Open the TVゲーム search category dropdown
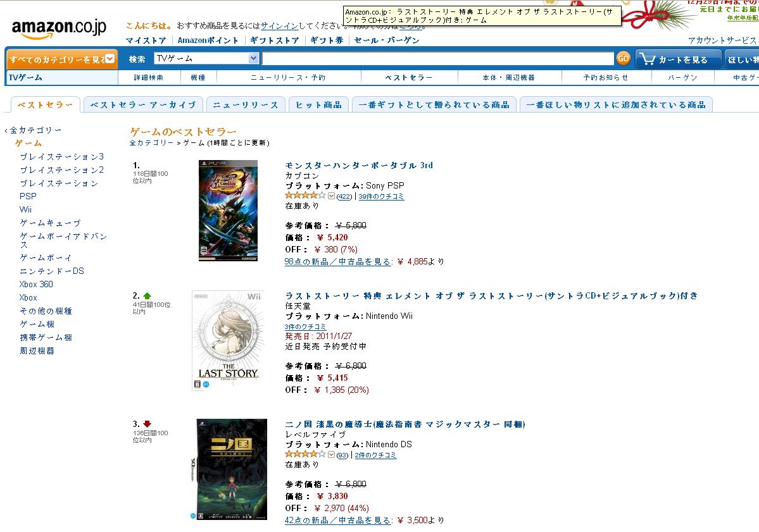This screenshot has width=759, height=532. [x=207, y=59]
